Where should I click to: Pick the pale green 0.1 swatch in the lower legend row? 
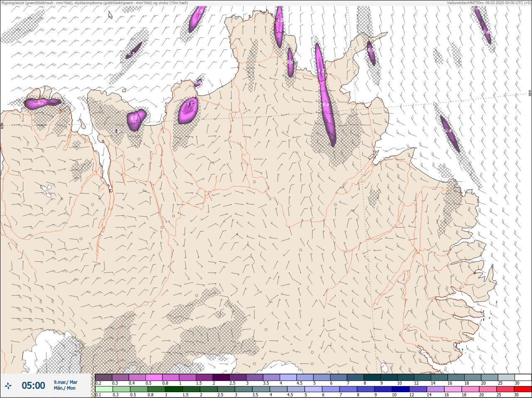click(103, 389)
